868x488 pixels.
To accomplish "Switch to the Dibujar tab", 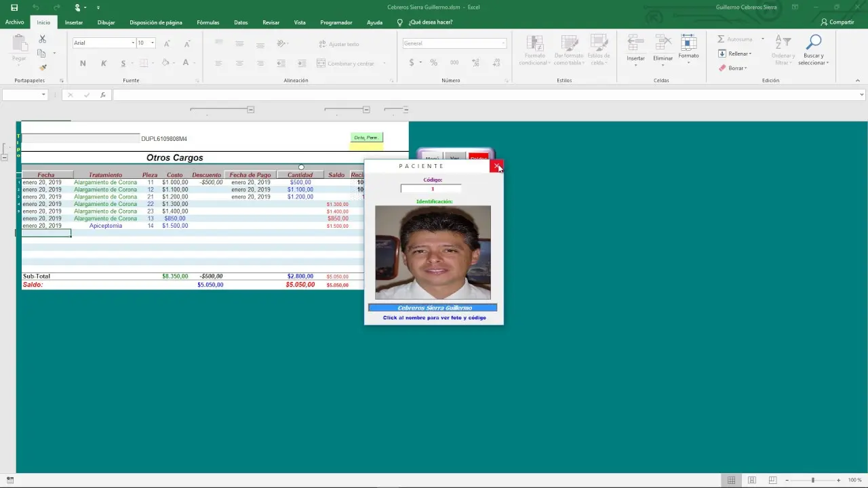I will [106, 22].
